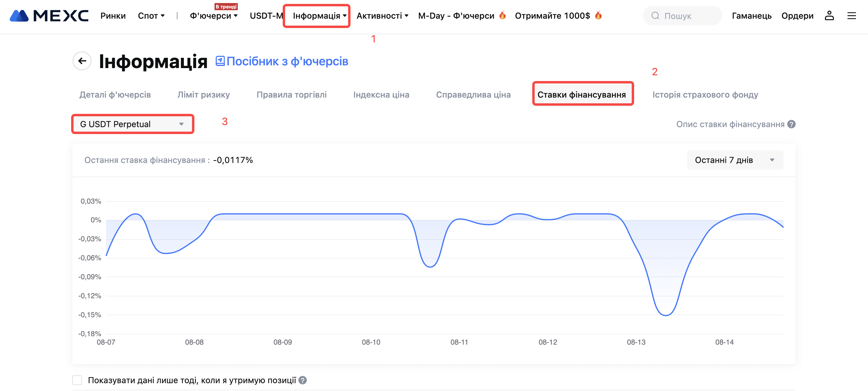Screen dimensions: 868x391
Task: Open the Історія страхового фонду tab
Action: [705, 95]
